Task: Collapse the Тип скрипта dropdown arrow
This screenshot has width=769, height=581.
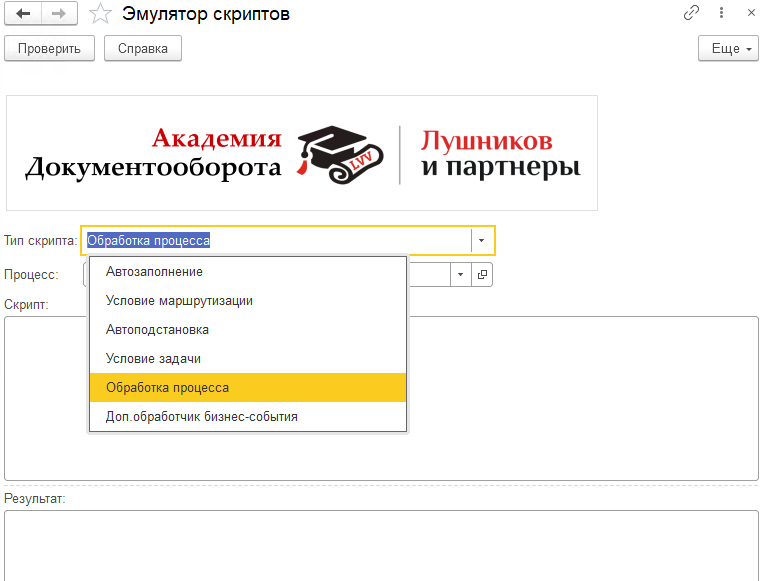Action: [x=482, y=240]
